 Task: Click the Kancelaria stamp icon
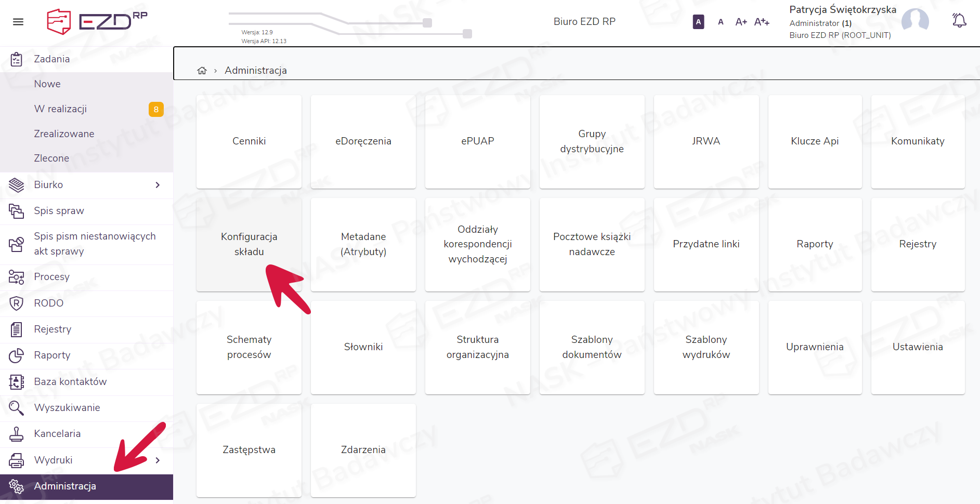(17, 434)
